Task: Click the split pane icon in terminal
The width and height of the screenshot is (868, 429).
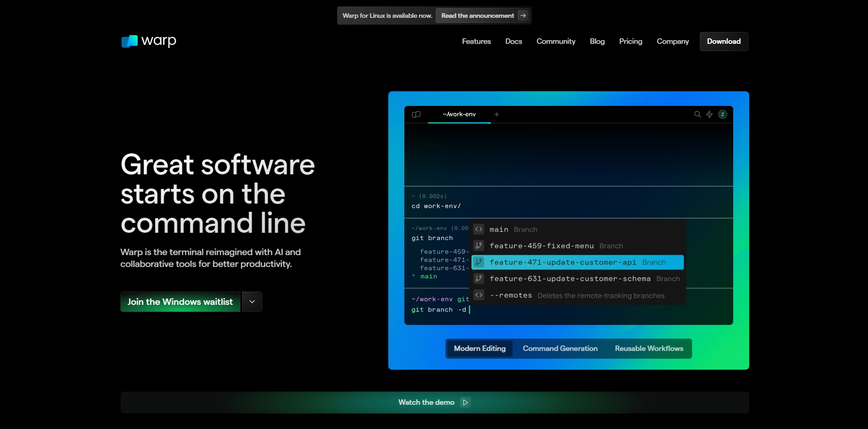Action: tap(416, 115)
